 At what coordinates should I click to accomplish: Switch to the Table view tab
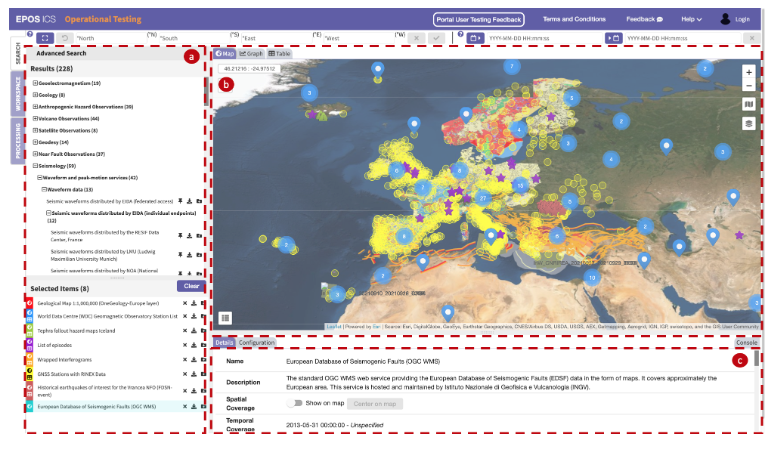pos(279,53)
